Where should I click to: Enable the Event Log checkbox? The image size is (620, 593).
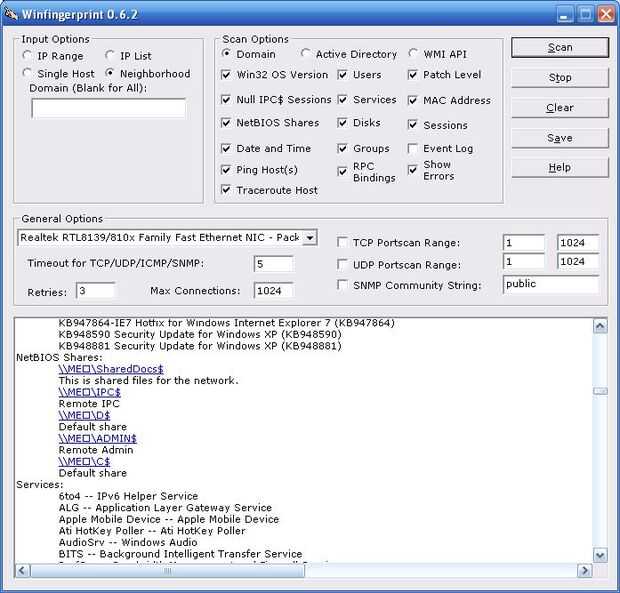[412, 148]
